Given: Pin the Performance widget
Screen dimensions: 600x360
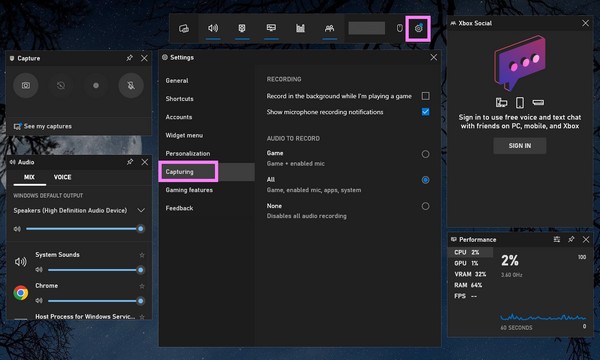Looking at the screenshot, I should pos(571,239).
